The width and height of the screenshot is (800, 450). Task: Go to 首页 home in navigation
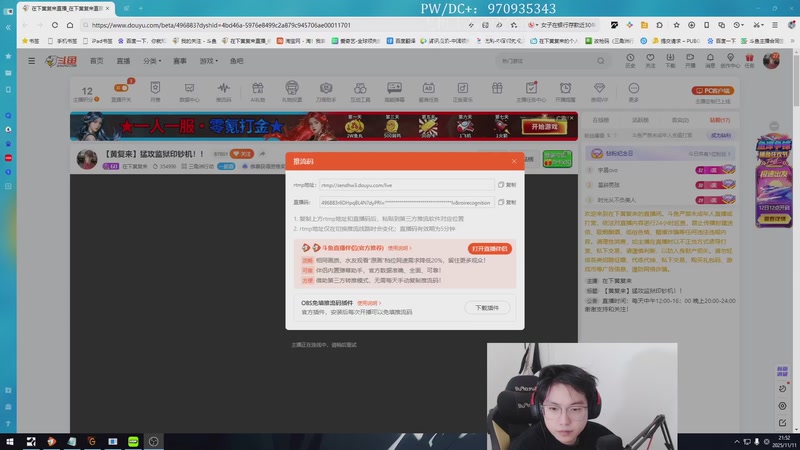pyautogui.click(x=96, y=61)
